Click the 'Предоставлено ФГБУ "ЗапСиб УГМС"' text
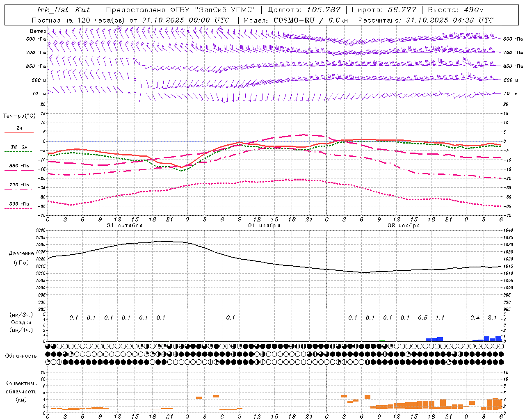 181,10
